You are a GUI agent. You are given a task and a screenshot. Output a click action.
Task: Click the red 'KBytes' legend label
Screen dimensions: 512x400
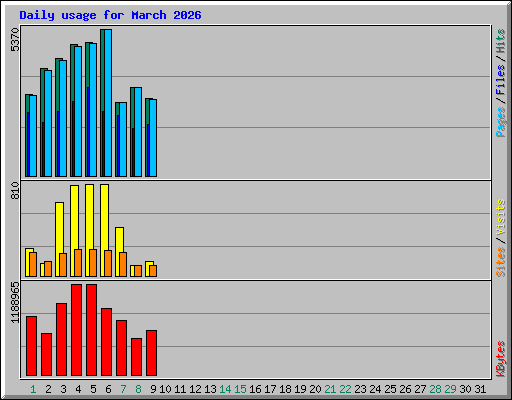(500, 359)
